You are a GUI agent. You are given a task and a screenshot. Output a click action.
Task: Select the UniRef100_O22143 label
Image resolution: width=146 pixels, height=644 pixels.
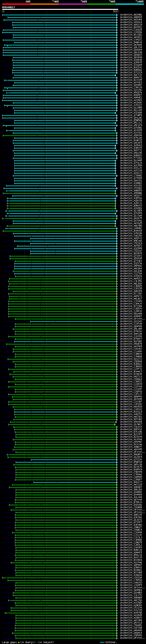coord(131,321)
